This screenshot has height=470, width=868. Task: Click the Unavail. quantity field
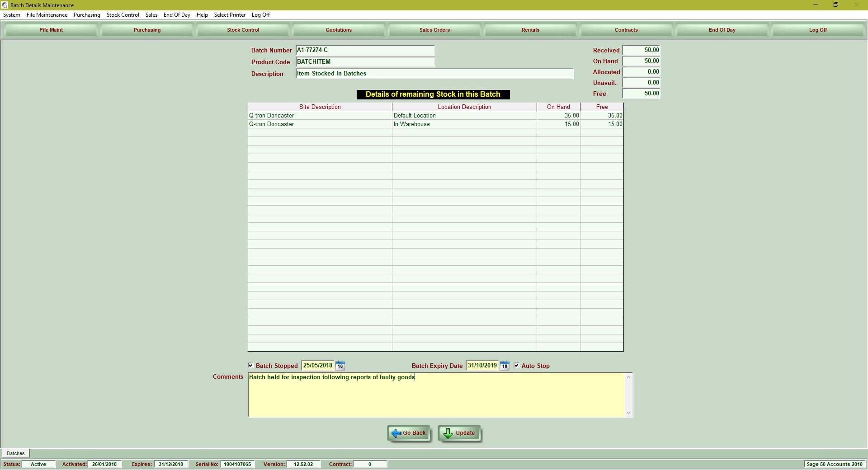(641, 83)
